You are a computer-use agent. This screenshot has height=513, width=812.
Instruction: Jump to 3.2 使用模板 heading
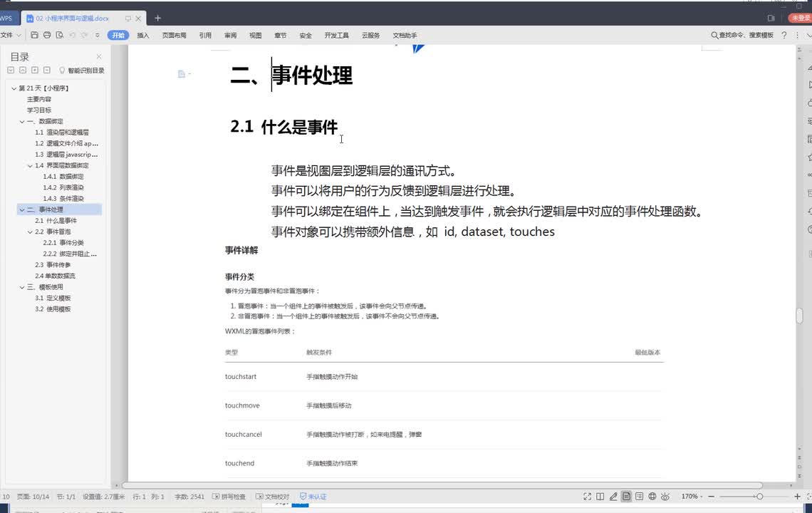53,309
